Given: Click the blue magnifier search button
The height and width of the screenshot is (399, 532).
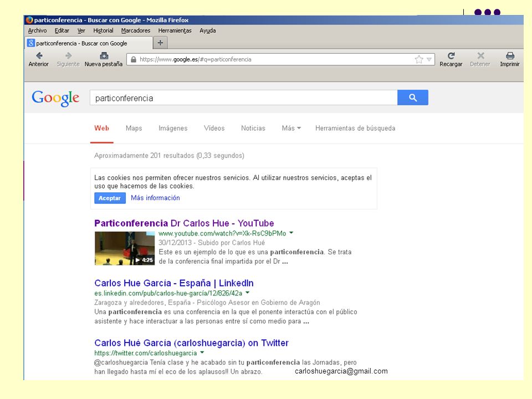Looking at the screenshot, I should [x=412, y=98].
